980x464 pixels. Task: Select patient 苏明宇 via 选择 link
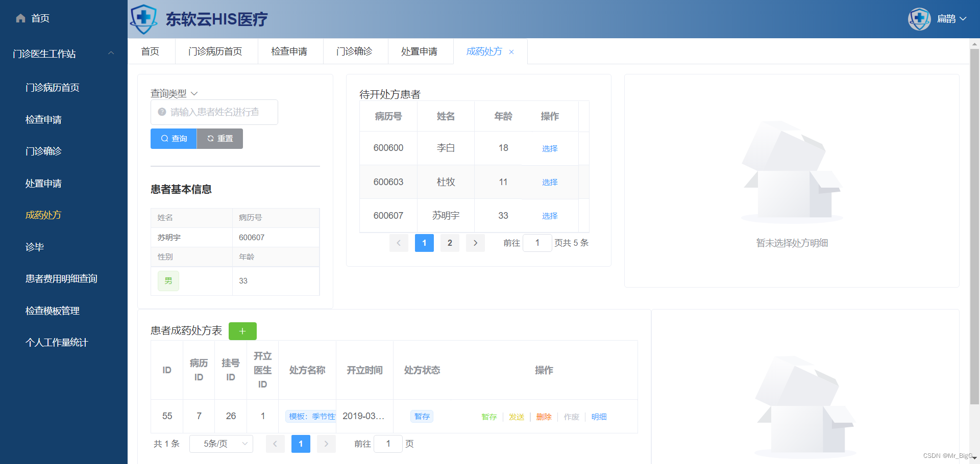(x=550, y=216)
